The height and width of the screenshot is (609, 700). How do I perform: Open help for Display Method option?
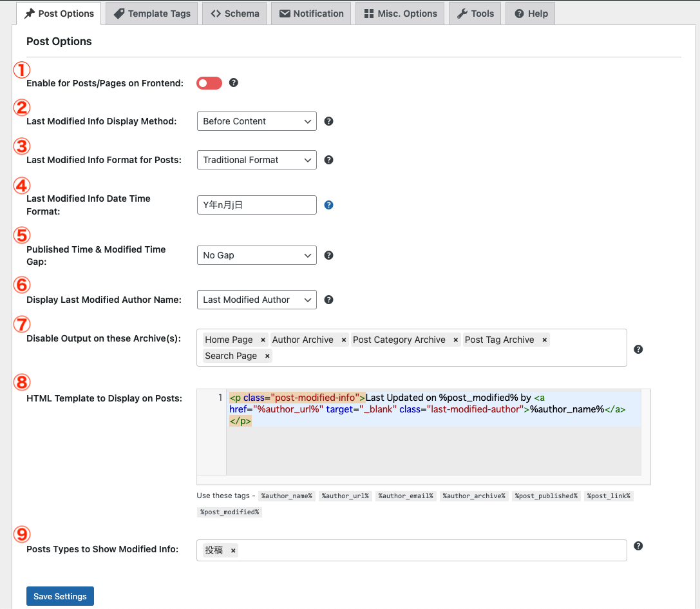pyautogui.click(x=328, y=121)
